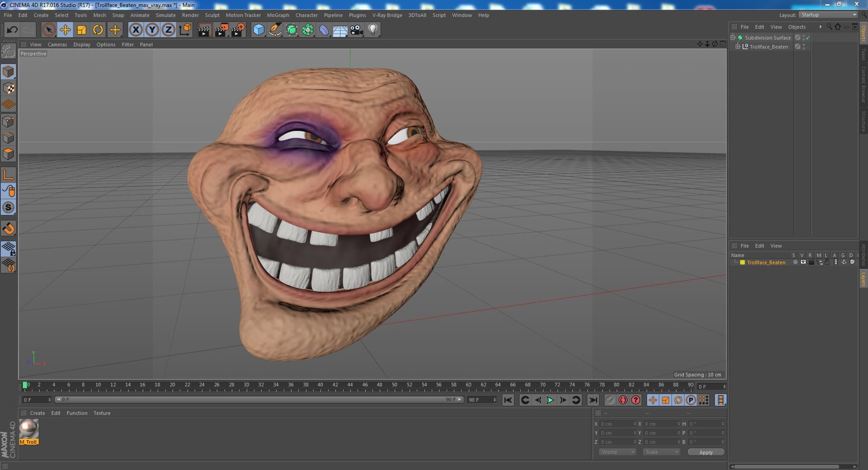Open the Layout Startup dropdown

click(828, 15)
